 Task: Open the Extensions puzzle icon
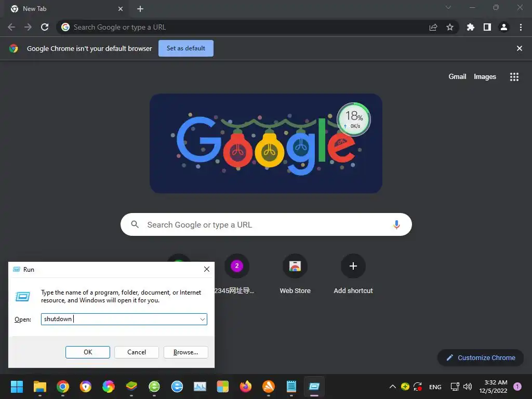click(x=471, y=27)
